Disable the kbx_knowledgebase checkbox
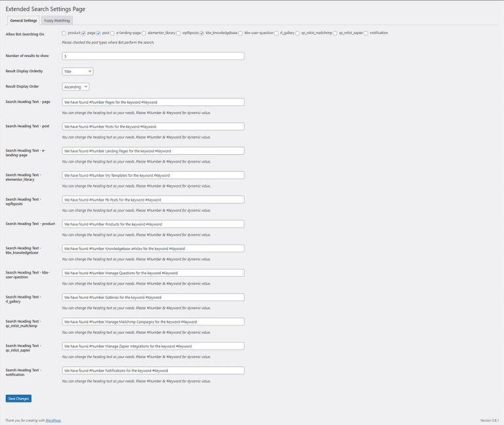504x425 pixels. coord(202,33)
